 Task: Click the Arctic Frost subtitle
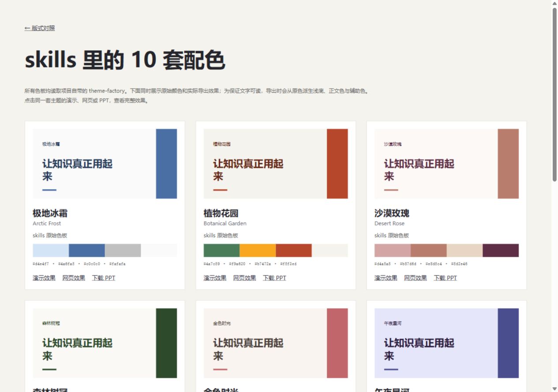point(47,224)
